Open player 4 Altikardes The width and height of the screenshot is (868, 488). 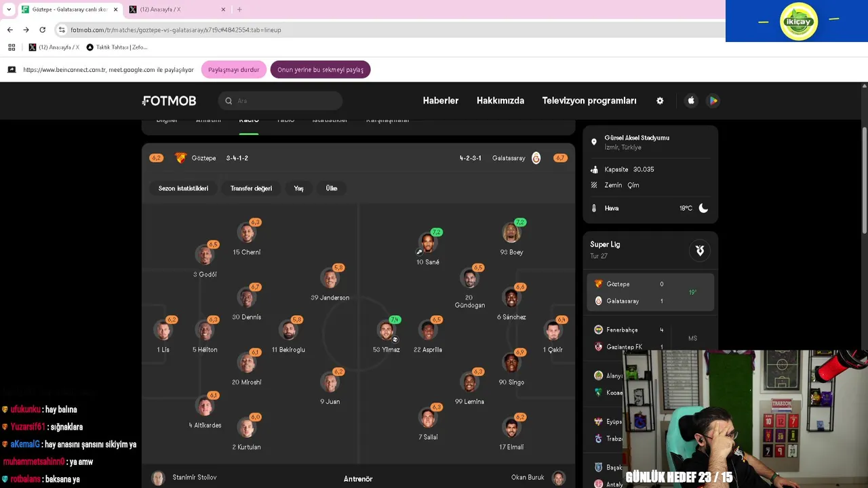tap(205, 411)
